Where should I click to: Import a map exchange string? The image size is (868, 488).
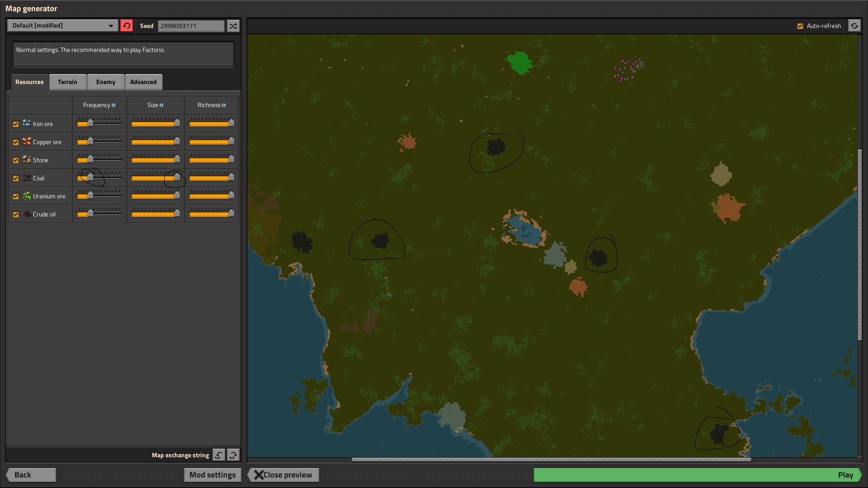pos(219,455)
